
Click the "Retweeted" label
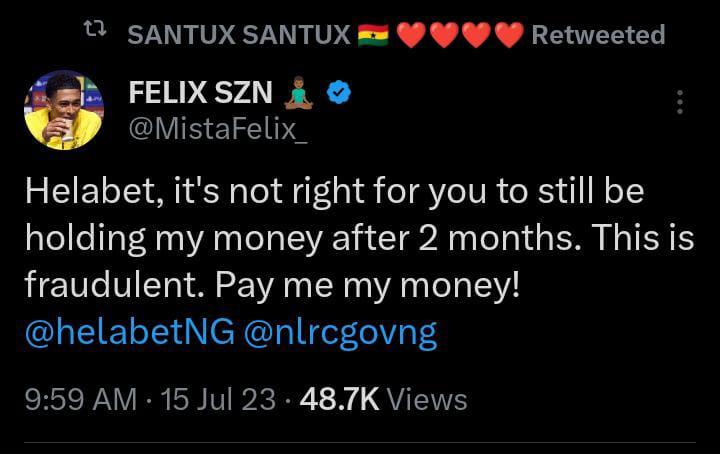tap(598, 35)
